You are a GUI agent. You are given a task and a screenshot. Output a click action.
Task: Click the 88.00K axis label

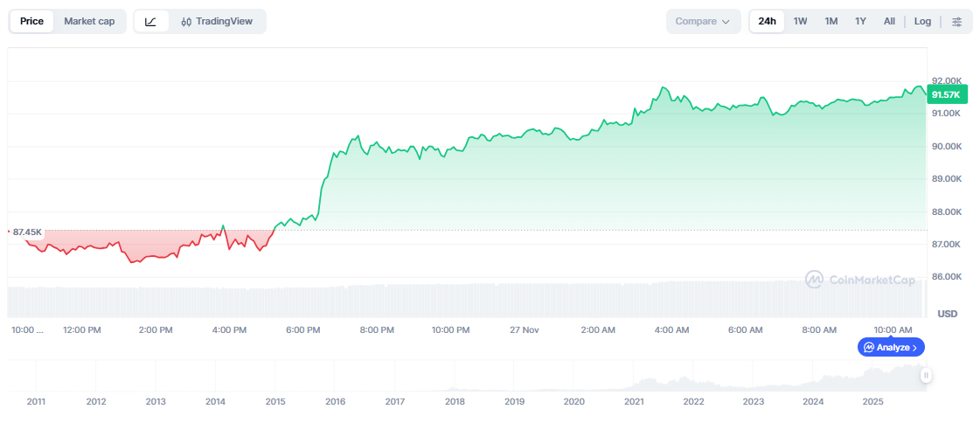pos(946,212)
